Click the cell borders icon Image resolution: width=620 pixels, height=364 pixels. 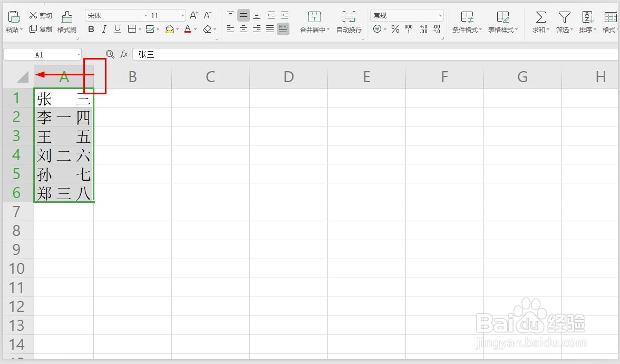[132, 29]
